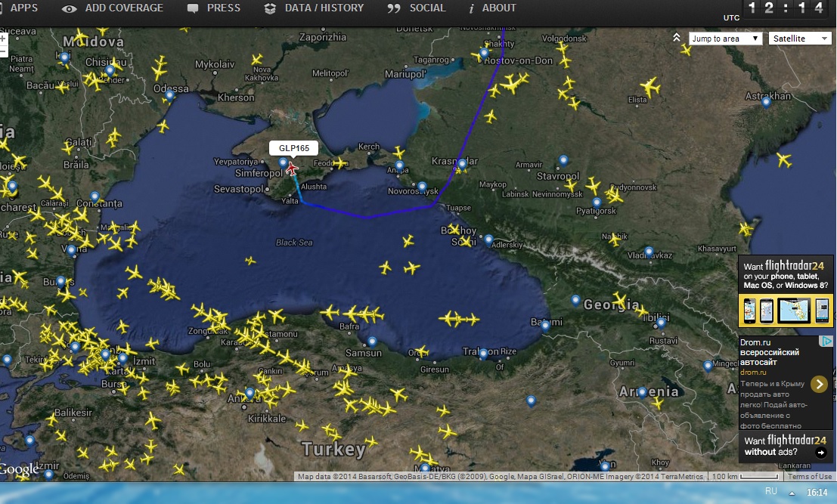Click the airport pin near Samsun
The image size is (837, 504).
[x=372, y=341]
